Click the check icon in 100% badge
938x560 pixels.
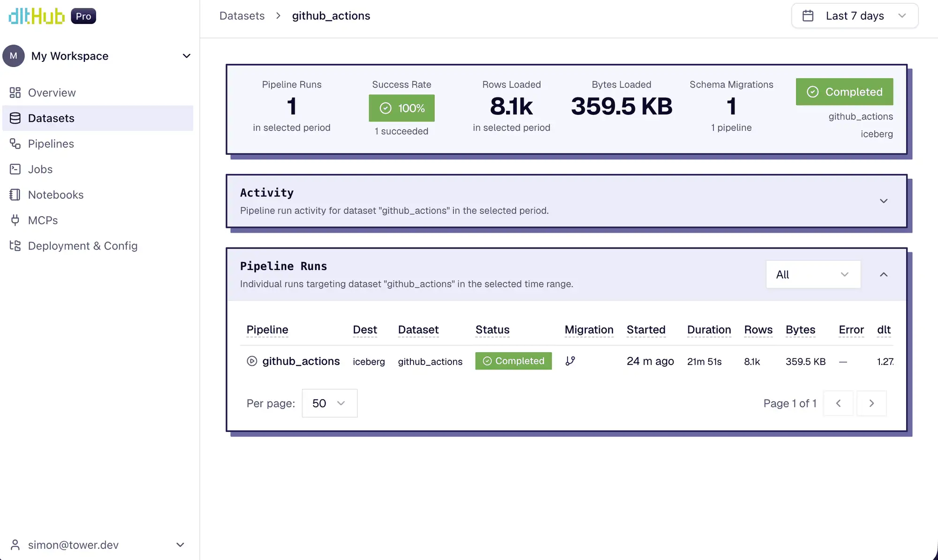386,108
